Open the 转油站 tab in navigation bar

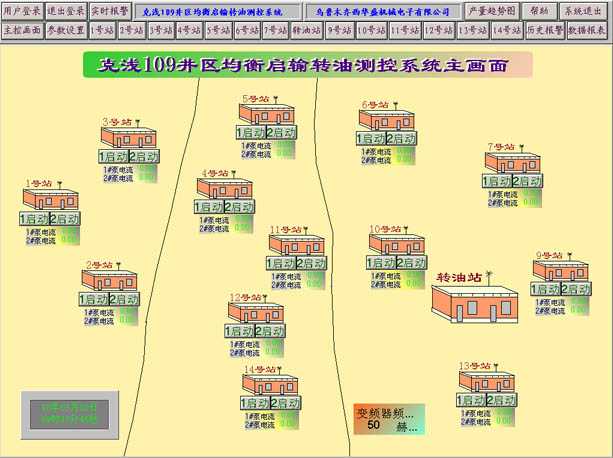coord(306,30)
